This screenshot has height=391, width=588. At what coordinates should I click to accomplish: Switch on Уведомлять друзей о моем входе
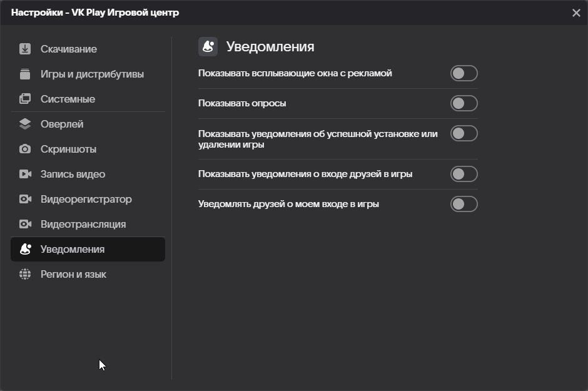tap(464, 204)
